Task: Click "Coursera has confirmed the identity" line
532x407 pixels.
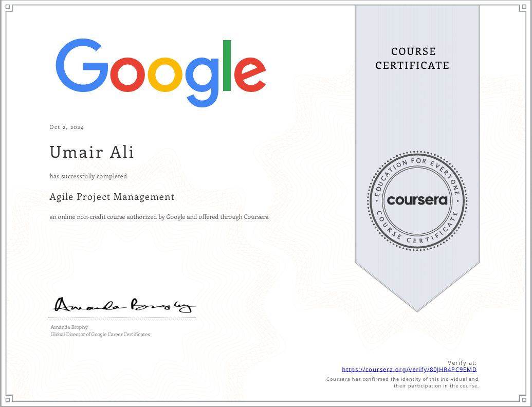Action: [402, 379]
